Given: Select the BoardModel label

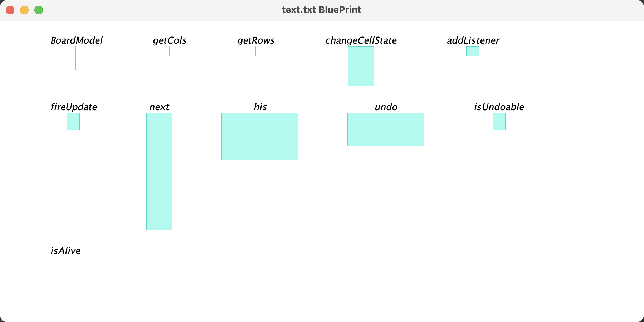Looking at the screenshot, I should [77, 40].
